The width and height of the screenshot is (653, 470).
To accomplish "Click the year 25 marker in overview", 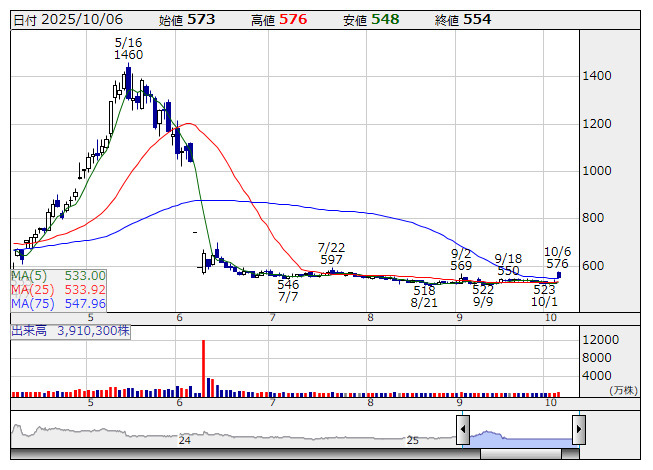I will pyautogui.click(x=412, y=440).
